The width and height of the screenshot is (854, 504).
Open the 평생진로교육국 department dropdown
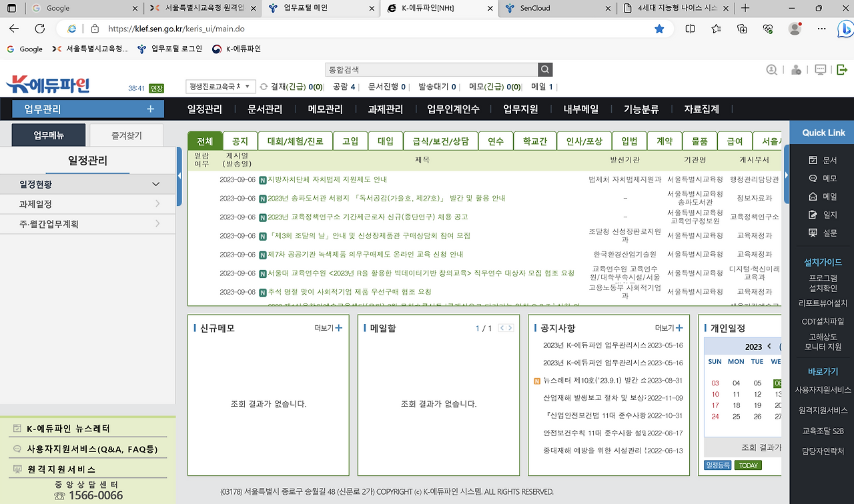click(x=220, y=87)
